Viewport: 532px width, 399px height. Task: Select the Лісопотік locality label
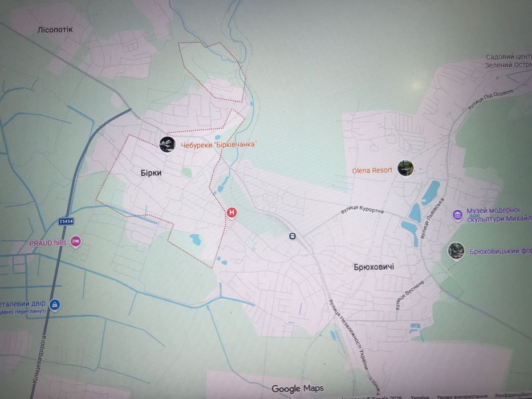point(55,30)
